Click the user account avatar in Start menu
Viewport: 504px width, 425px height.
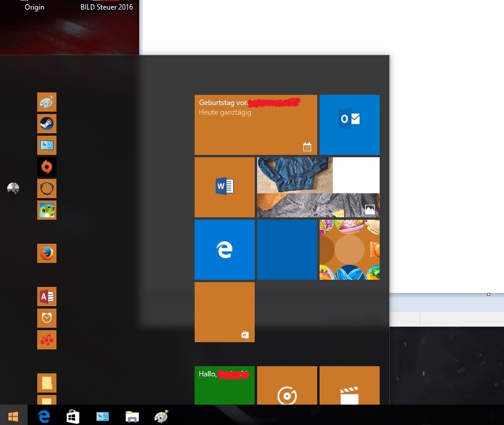click(x=13, y=188)
